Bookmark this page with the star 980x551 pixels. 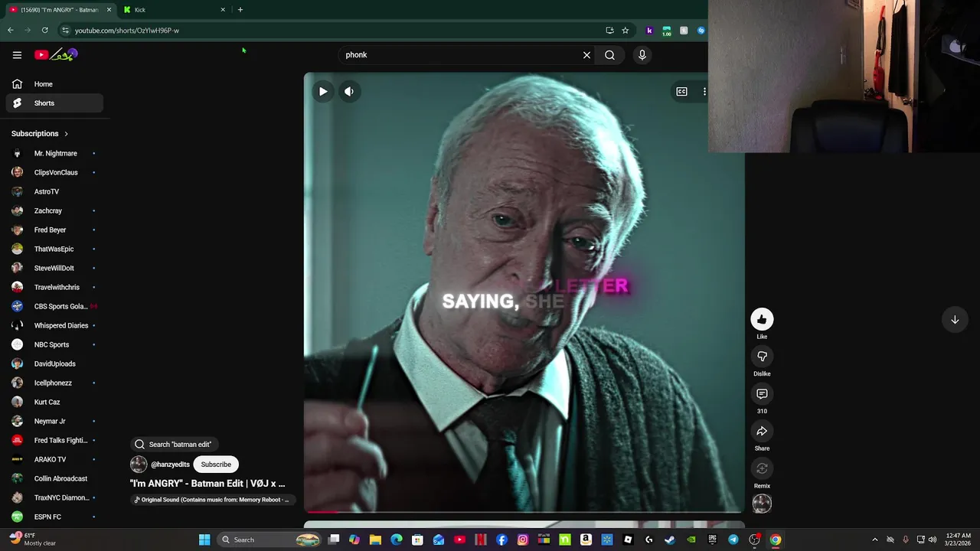point(626,31)
